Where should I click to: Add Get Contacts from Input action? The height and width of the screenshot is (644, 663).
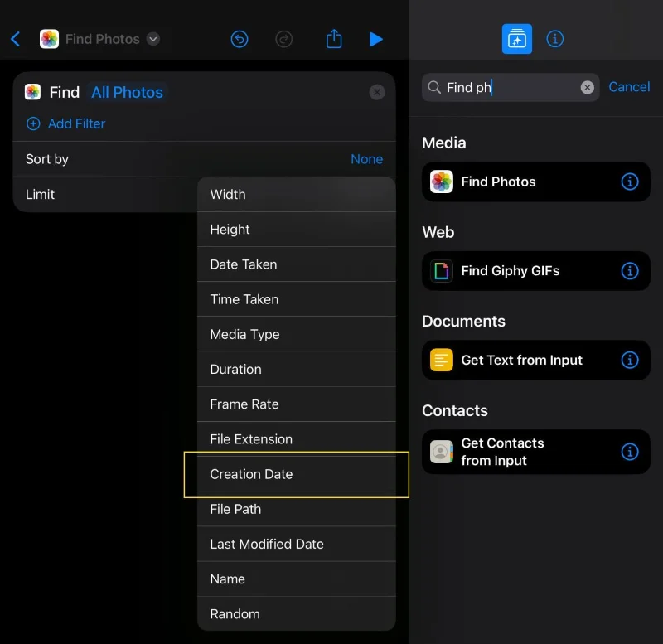(535, 452)
